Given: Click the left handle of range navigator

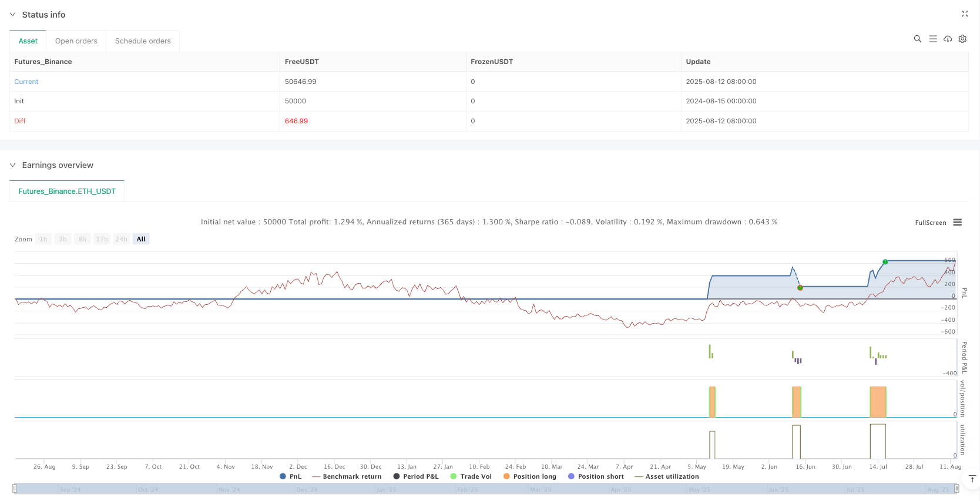Looking at the screenshot, I should tap(15, 488).
